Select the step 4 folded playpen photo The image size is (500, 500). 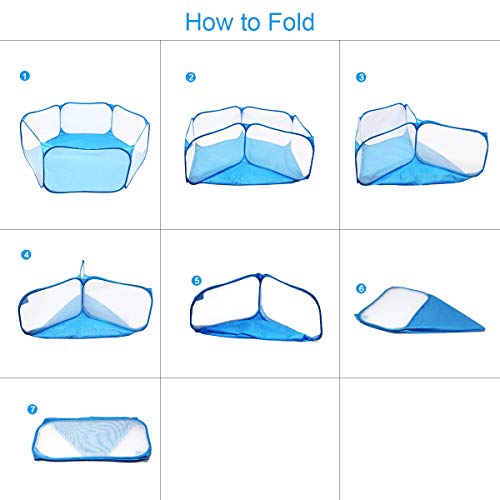coord(86,300)
